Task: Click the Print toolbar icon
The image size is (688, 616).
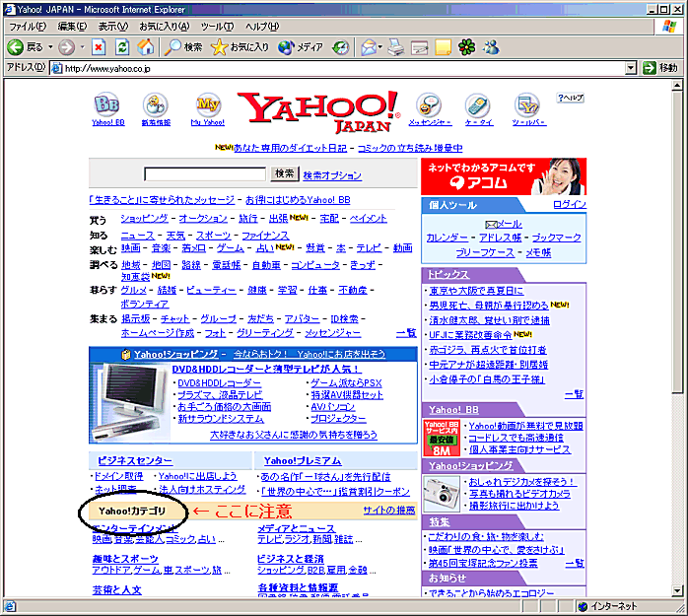Action: (x=396, y=47)
